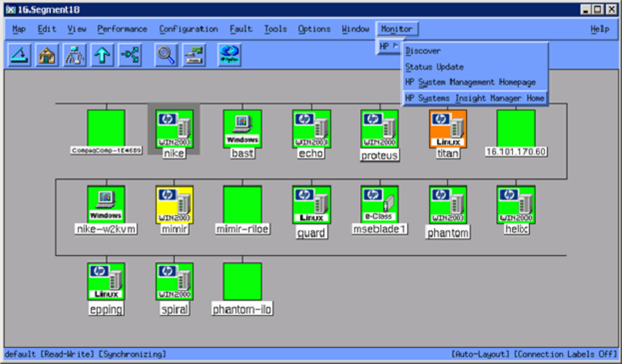
Task: Click the magnifying glass toolbar icon
Action: click(166, 55)
